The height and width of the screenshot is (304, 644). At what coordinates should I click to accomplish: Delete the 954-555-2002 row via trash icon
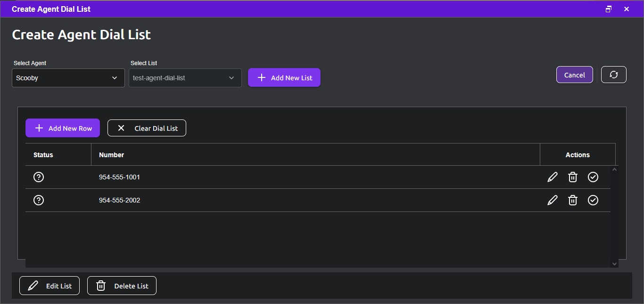(573, 200)
